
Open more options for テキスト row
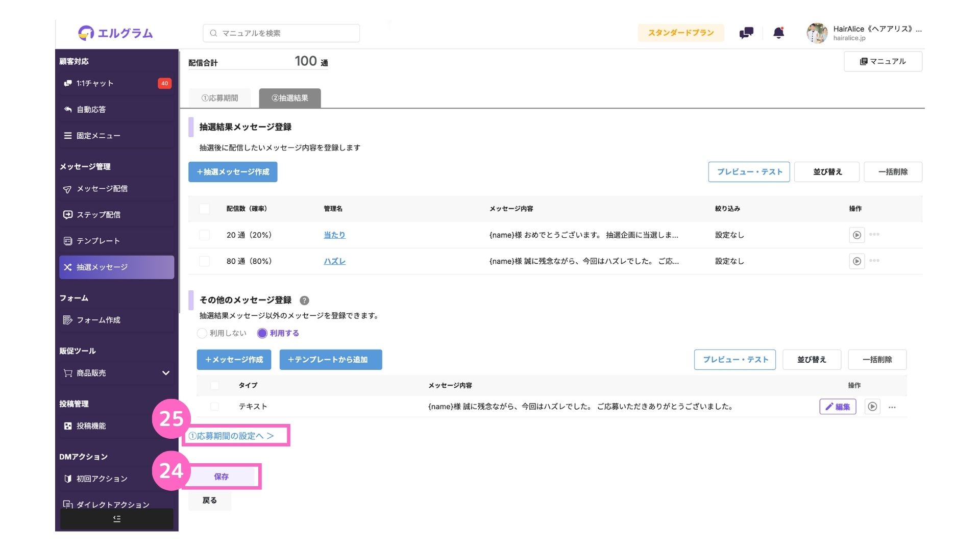[892, 407]
